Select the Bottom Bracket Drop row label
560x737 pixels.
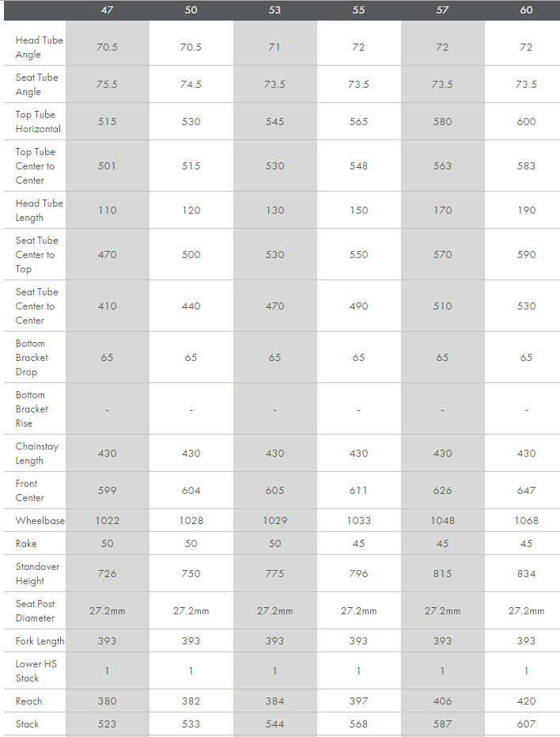pyautogui.click(x=32, y=358)
